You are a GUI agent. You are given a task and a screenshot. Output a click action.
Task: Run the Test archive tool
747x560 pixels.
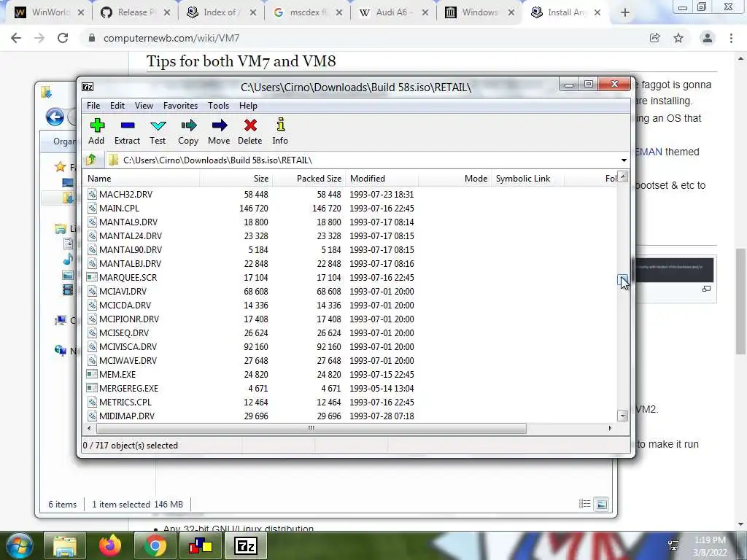tap(158, 131)
